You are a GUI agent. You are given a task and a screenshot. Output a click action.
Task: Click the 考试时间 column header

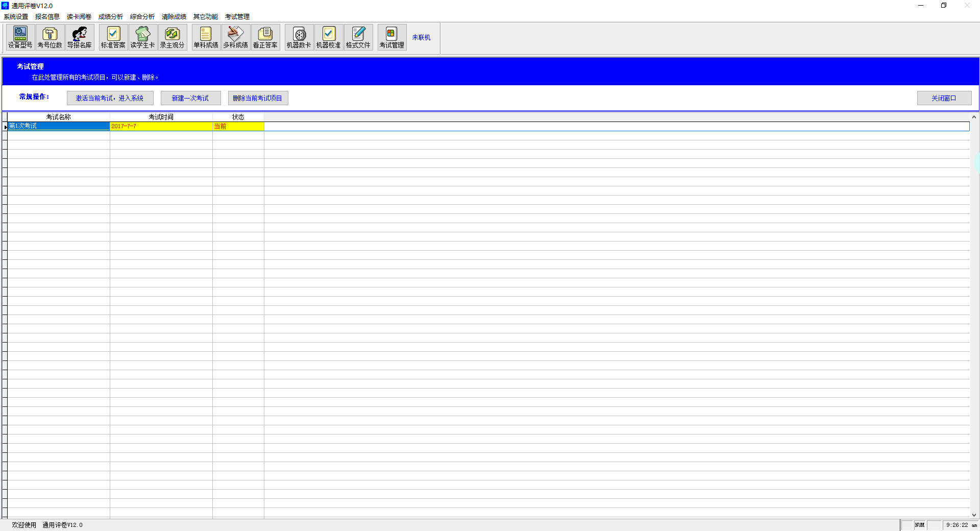[x=161, y=117]
